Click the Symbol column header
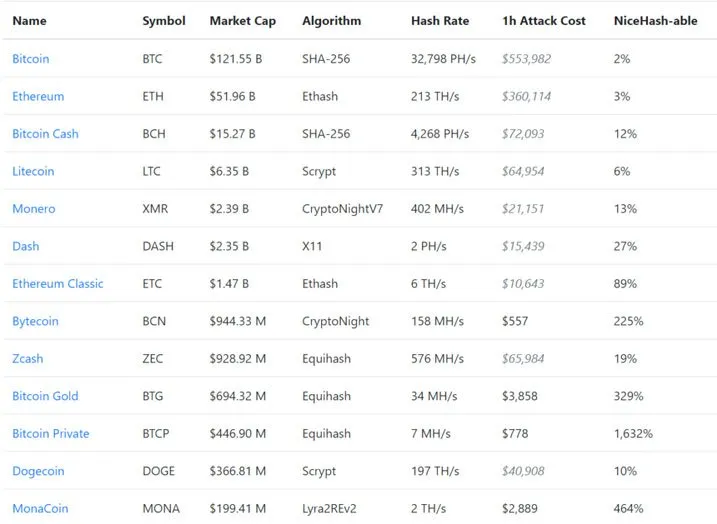The image size is (717, 524). (x=164, y=21)
